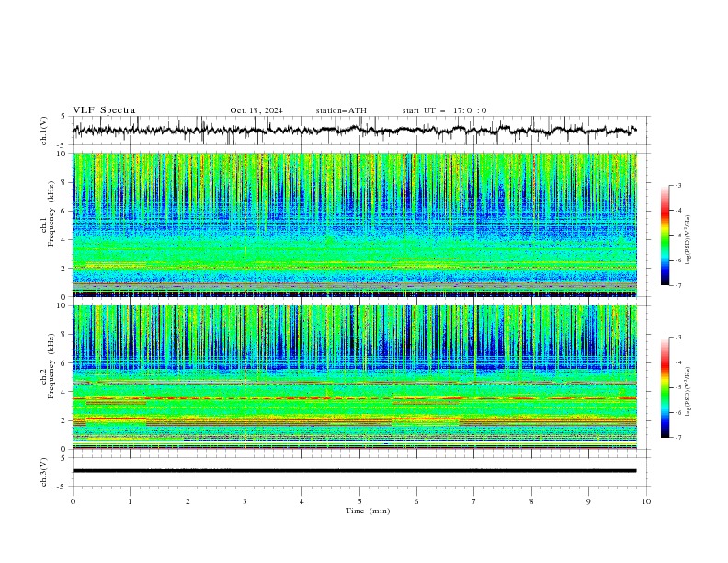Click the "ch.1(V)" axis label
This screenshot has height=563, width=728.
[x=44, y=131]
